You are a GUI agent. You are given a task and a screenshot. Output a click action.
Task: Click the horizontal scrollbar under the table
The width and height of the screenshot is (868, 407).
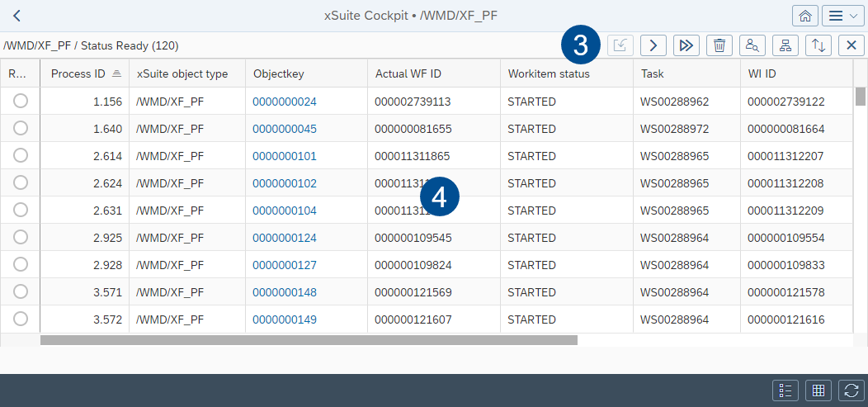point(309,339)
